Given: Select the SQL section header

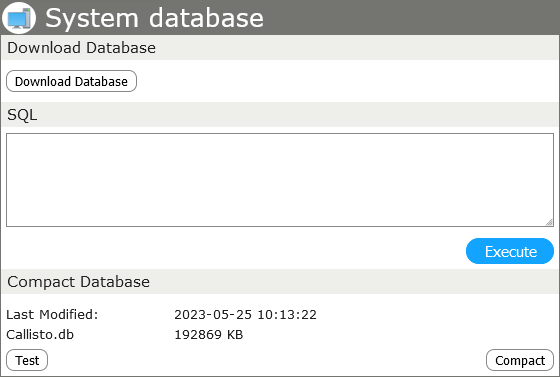Looking at the screenshot, I should click(280, 115).
